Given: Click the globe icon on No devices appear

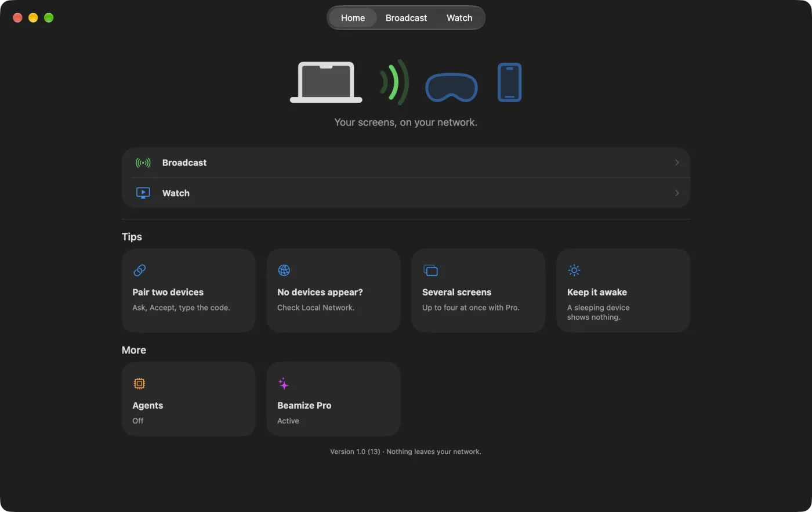Looking at the screenshot, I should click(x=284, y=271).
